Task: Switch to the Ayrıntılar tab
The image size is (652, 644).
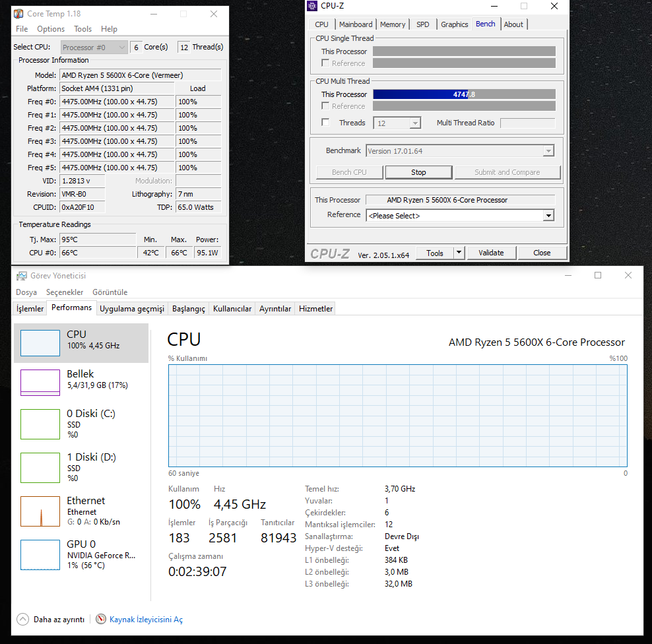Action: (275, 309)
